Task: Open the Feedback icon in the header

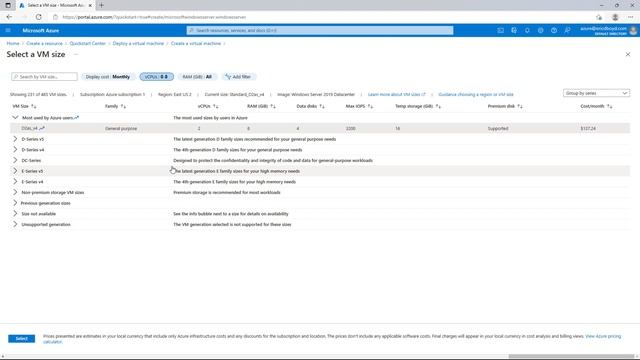Action: pos(567,30)
